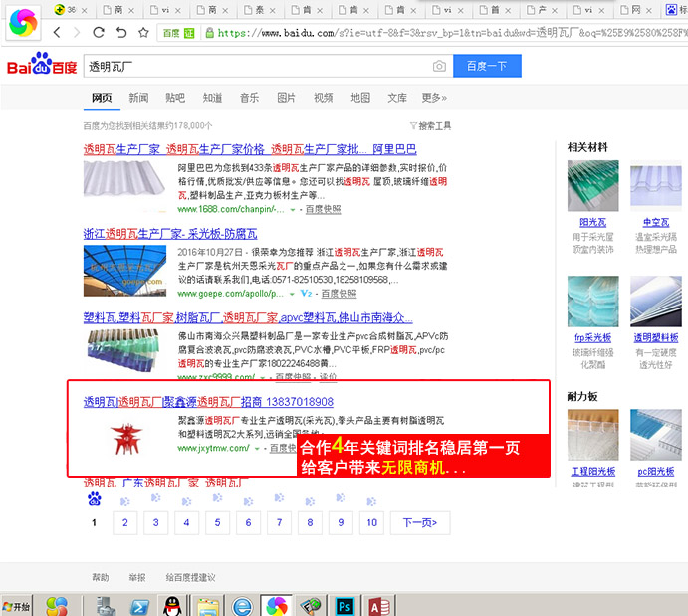This screenshot has height=616, width=688.
Task: Expand 更多» category menu
Action: pyautogui.click(x=434, y=98)
